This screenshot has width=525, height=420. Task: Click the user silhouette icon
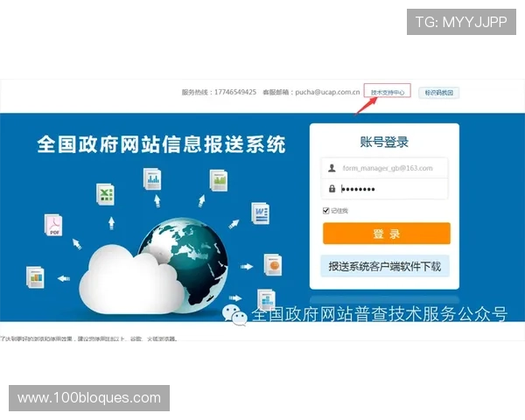click(x=332, y=168)
